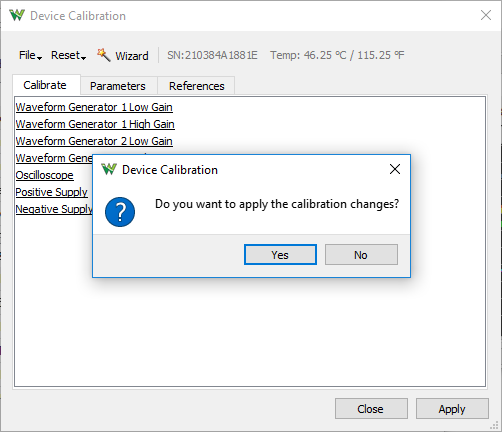
Task: Click Yes to apply calibration changes
Action: (x=280, y=255)
